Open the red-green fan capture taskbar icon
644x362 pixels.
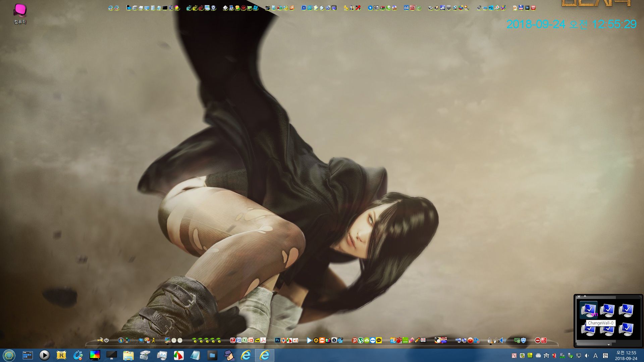click(x=179, y=355)
